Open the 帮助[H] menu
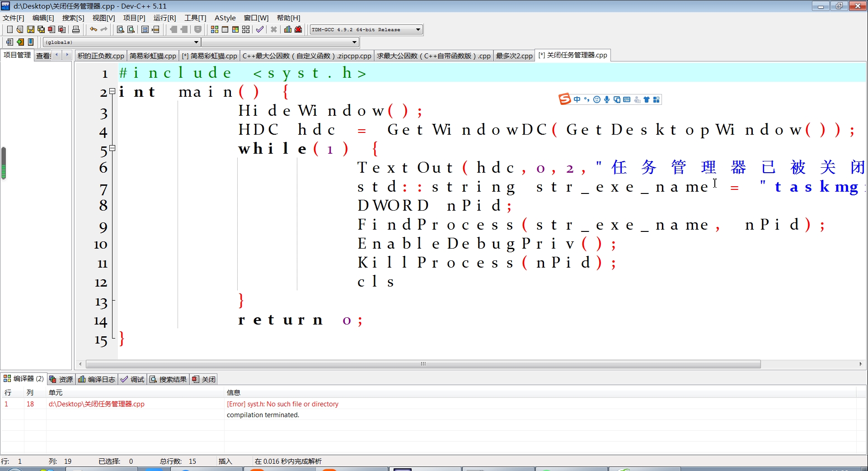868x471 pixels. click(x=288, y=18)
